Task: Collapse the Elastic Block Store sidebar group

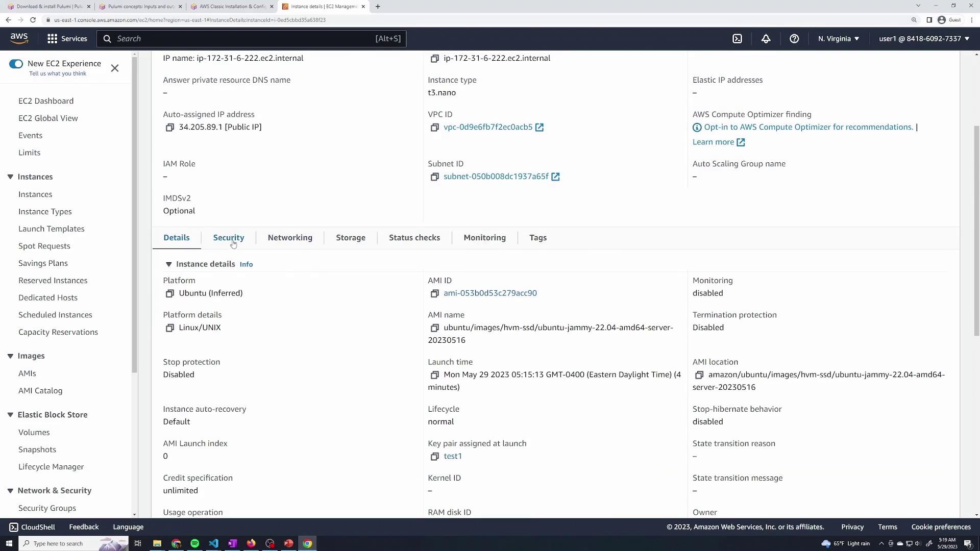Action: 10,415
